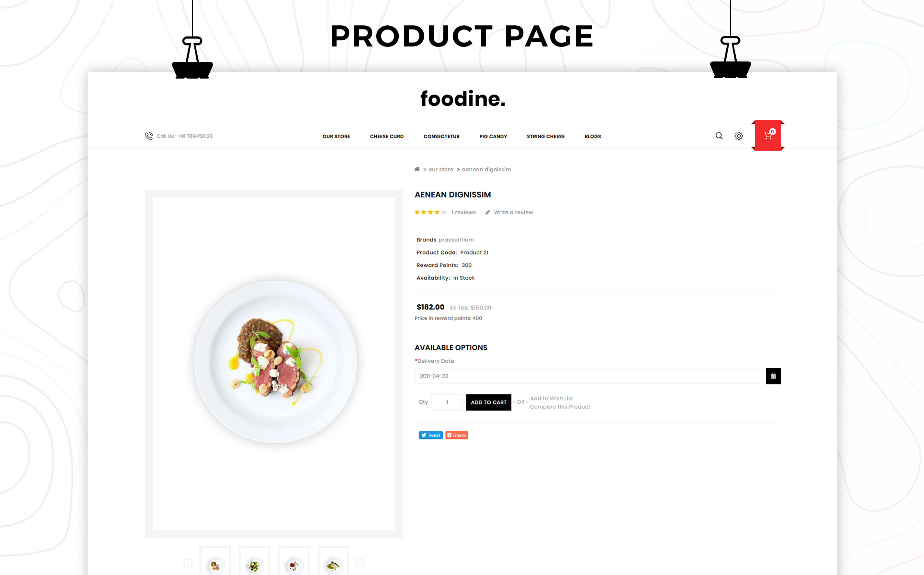The image size is (924, 575).
Task: Click the star rating
Action: [430, 212]
